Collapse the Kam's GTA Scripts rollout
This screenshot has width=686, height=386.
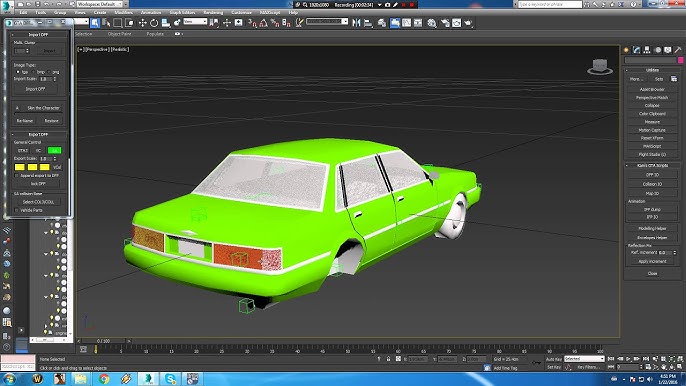tap(652, 165)
